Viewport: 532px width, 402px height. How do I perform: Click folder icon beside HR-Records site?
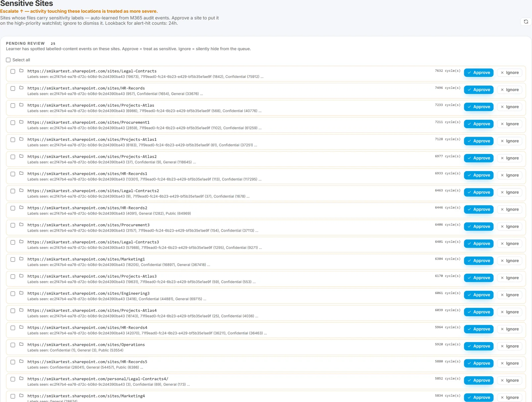point(21,88)
